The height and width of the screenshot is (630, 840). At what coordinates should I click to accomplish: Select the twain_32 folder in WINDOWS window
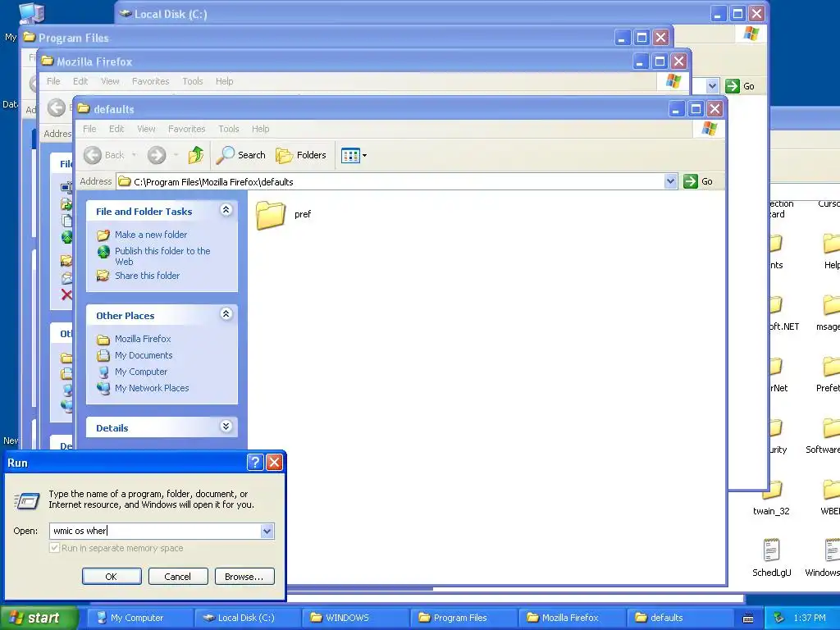[x=771, y=496]
